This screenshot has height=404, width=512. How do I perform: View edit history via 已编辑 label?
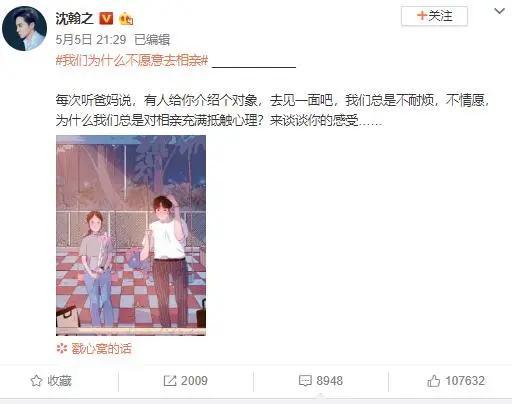(x=152, y=40)
